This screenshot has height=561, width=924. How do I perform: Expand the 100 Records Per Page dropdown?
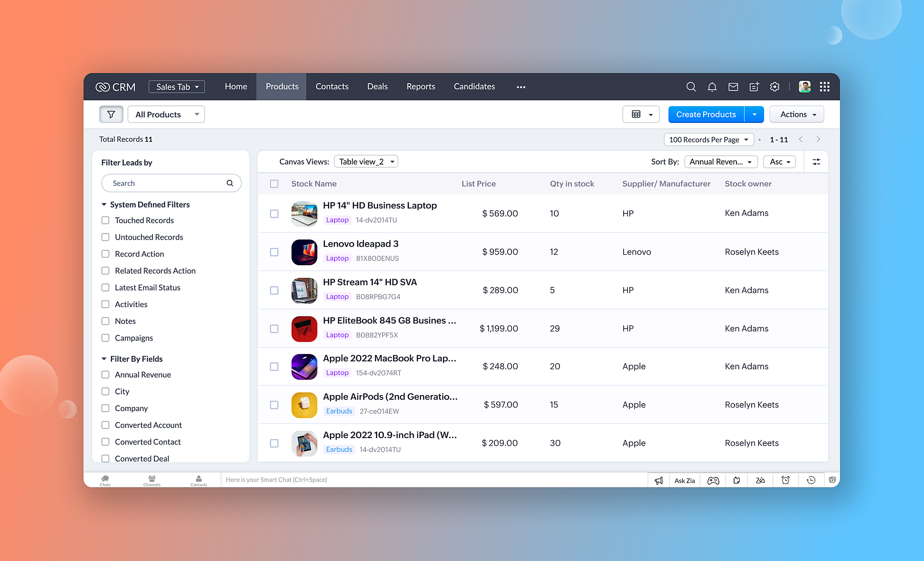(x=708, y=140)
